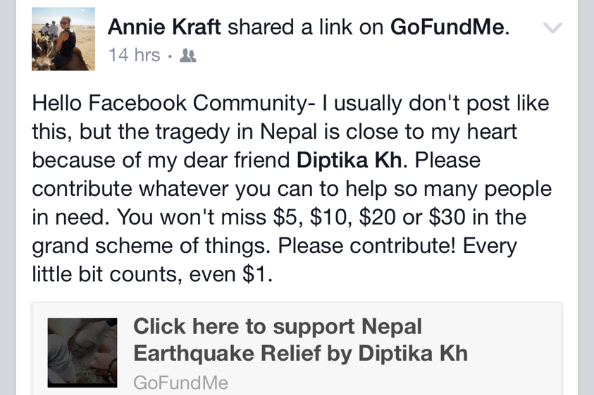
Task: Open the post via 14 hrs timestamp
Action: [x=134, y=55]
